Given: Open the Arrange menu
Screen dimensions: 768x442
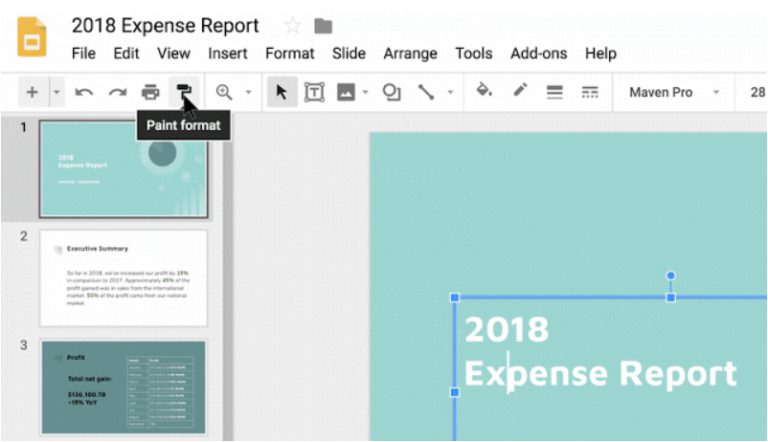Looking at the screenshot, I should point(410,53).
